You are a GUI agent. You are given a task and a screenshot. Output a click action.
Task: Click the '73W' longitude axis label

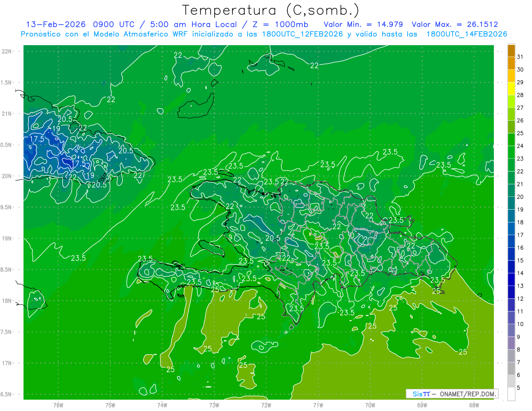tap(214, 405)
